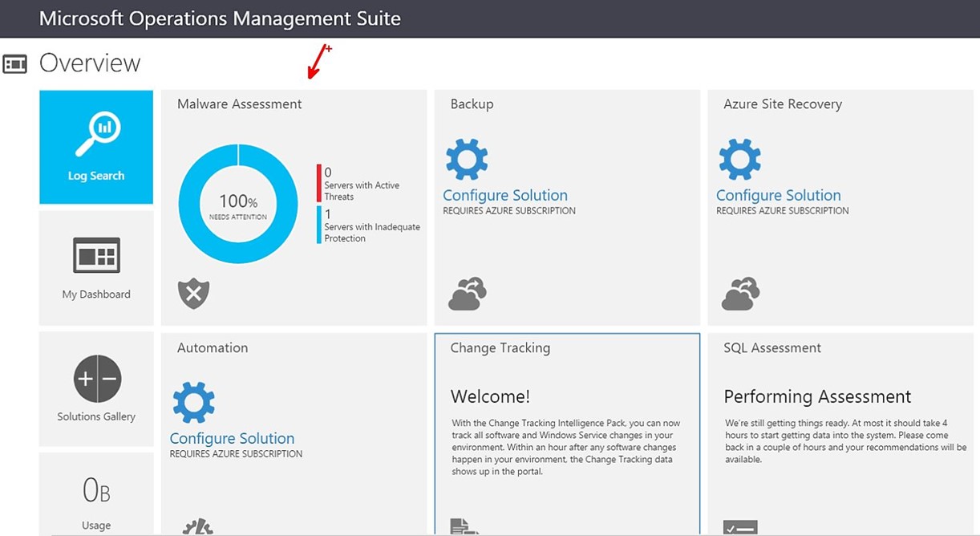Click the Welcome! heading in Change Tracking

(x=490, y=396)
